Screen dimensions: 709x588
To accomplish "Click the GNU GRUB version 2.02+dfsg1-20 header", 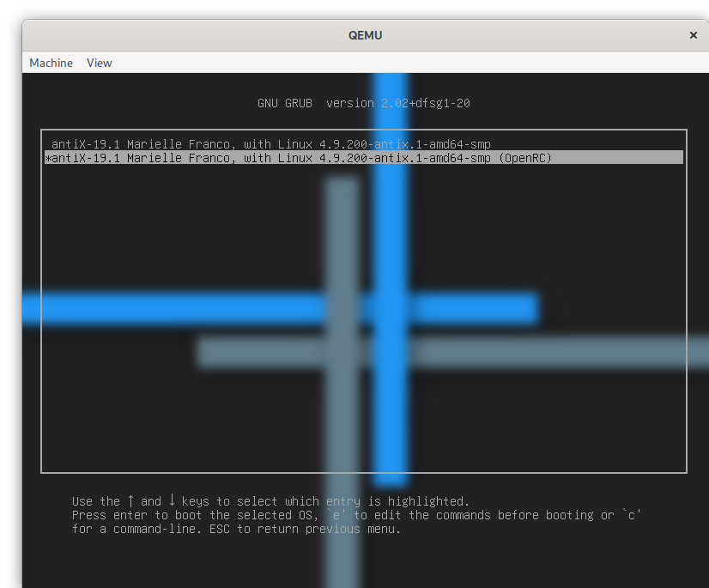I will point(364,103).
